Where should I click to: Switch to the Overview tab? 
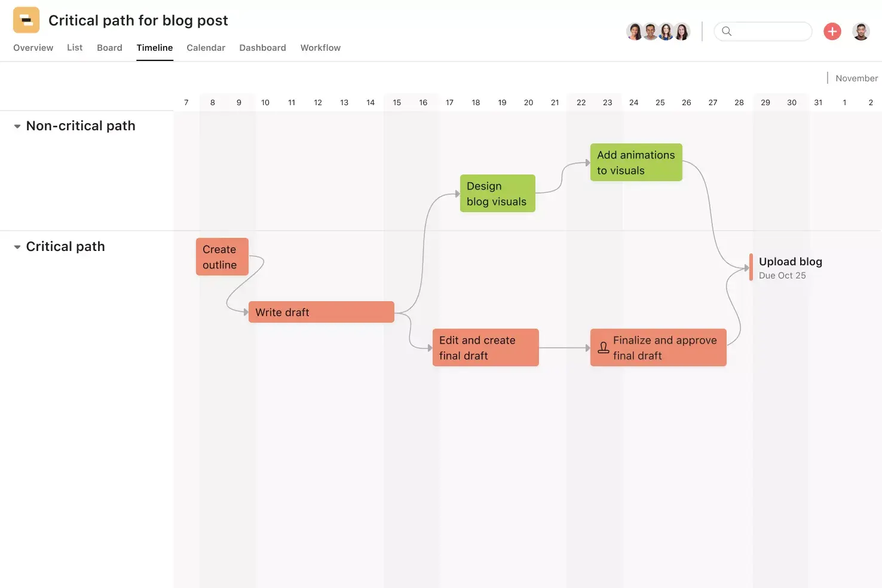tap(33, 48)
